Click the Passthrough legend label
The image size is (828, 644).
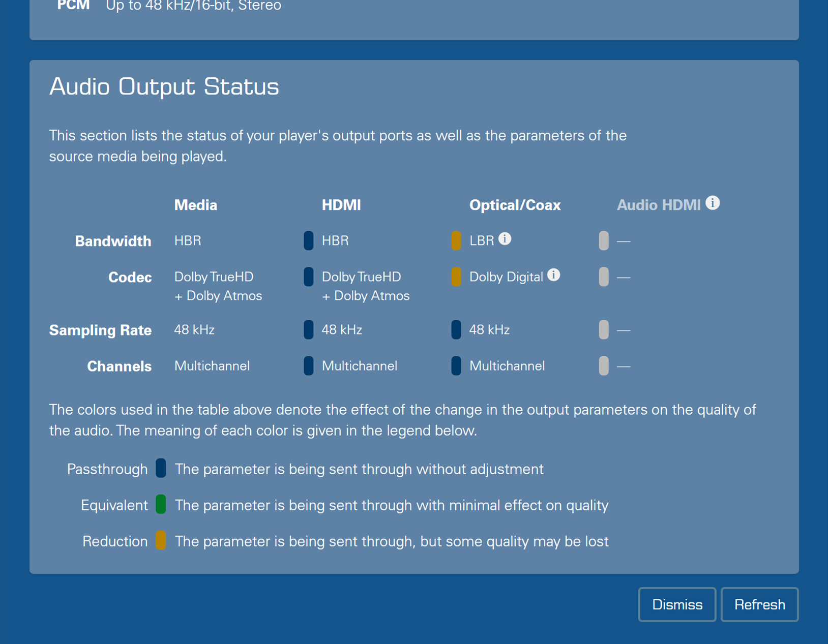click(107, 469)
